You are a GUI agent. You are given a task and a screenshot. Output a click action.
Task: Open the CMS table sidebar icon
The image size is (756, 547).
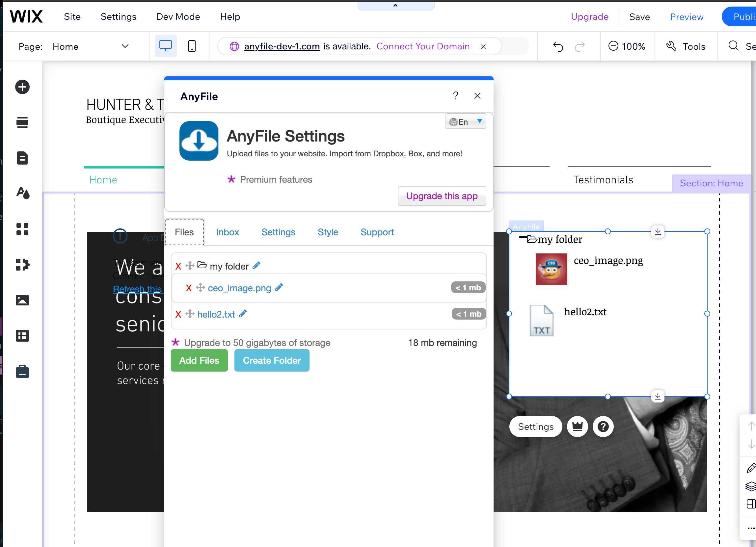pos(22,335)
